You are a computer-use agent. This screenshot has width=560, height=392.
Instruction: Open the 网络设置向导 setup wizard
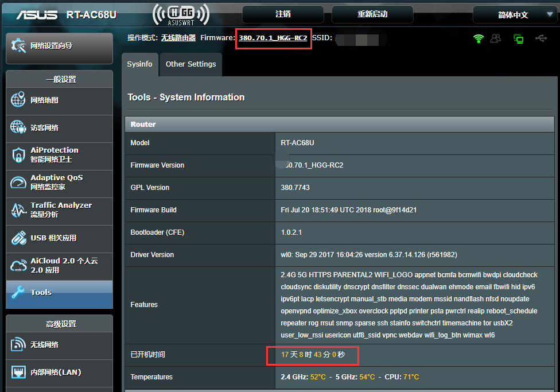click(x=59, y=48)
